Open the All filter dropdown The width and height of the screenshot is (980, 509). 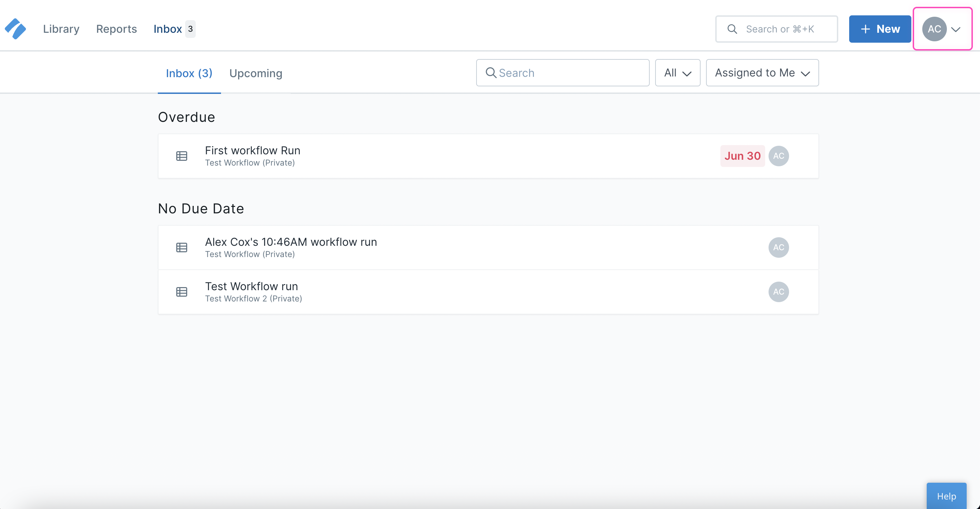(677, 73)
